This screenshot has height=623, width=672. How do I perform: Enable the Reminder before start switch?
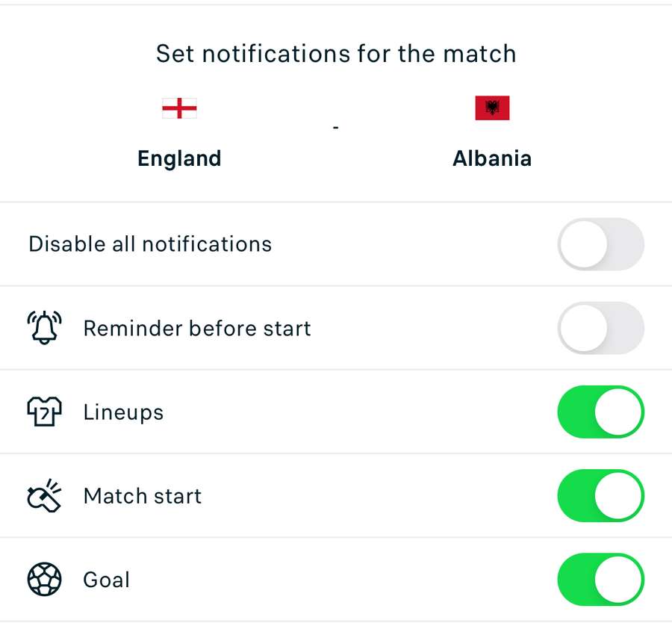[x=600, y=328]
